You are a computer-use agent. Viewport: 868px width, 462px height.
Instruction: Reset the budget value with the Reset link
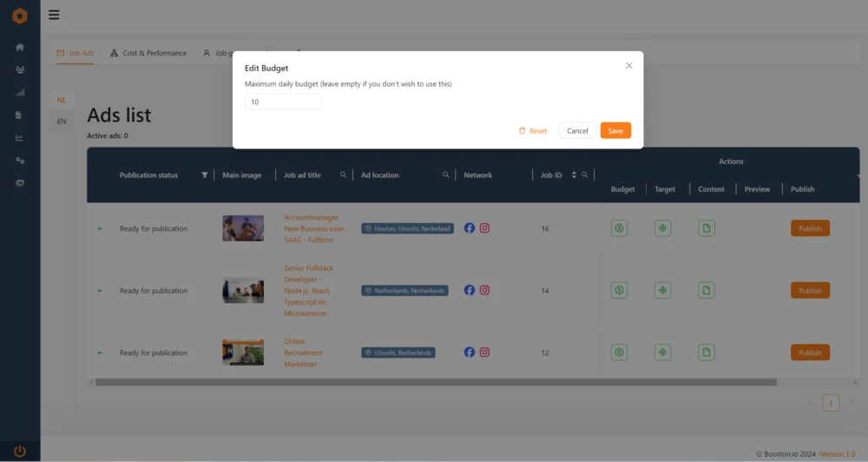(533, 130)
